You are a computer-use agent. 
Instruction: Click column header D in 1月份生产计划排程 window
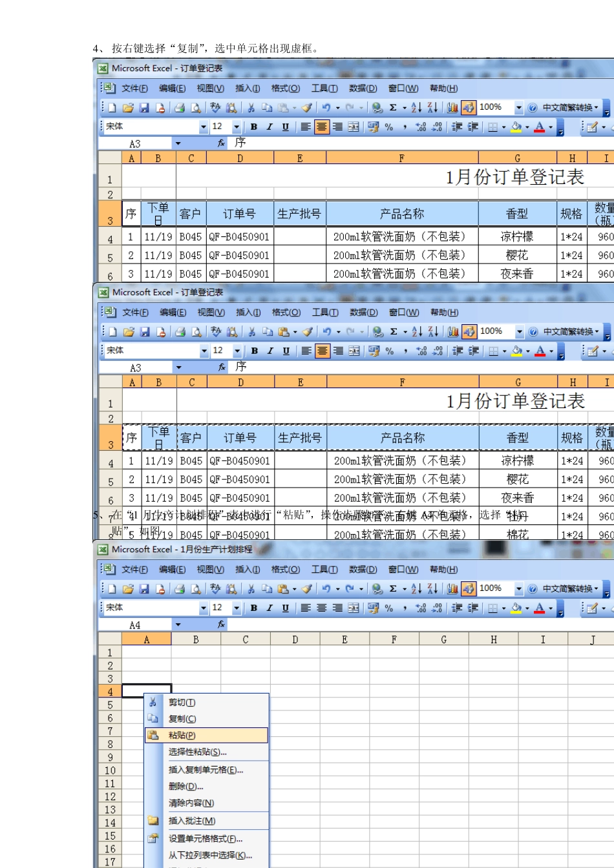[x=295, y=639]
